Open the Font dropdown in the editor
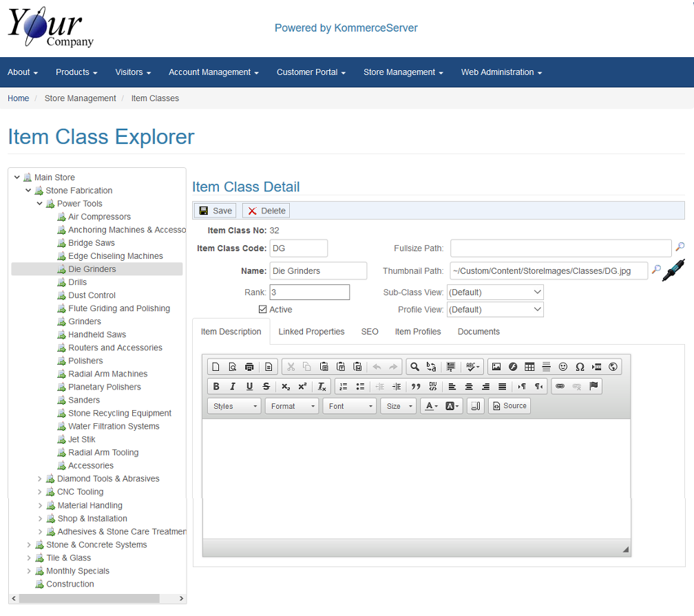This screenshot has height=616, width=694. pyautogui.click(x=350, y=406)
